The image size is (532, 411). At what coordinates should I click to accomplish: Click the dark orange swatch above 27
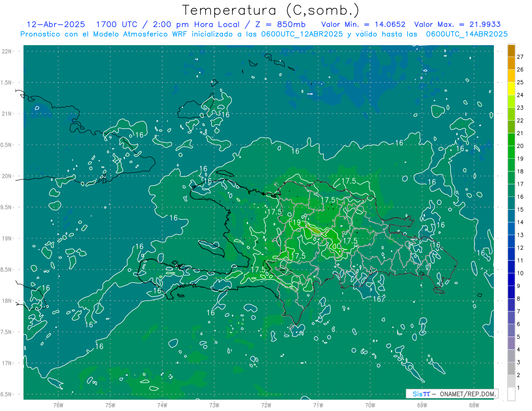(511, 50)
